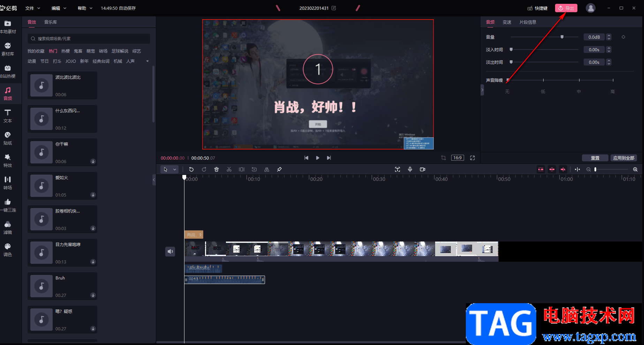Screen dimensions: 644x345
Task: Select the 我的收藏 favorites category
Action: tap(36, 51)
